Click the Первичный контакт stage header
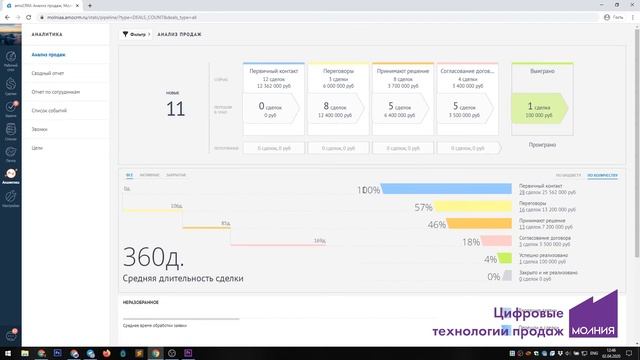Image resolution: width=640 pixels, height=360 pixels. (x=273, y=71)
